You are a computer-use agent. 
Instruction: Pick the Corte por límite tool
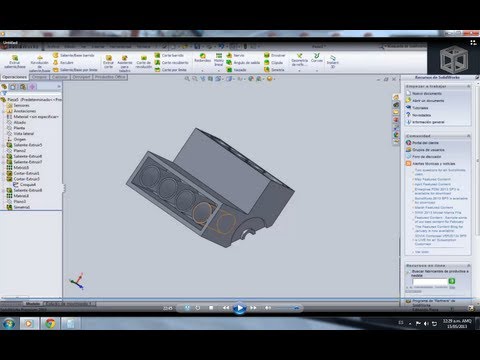(170, 70)
